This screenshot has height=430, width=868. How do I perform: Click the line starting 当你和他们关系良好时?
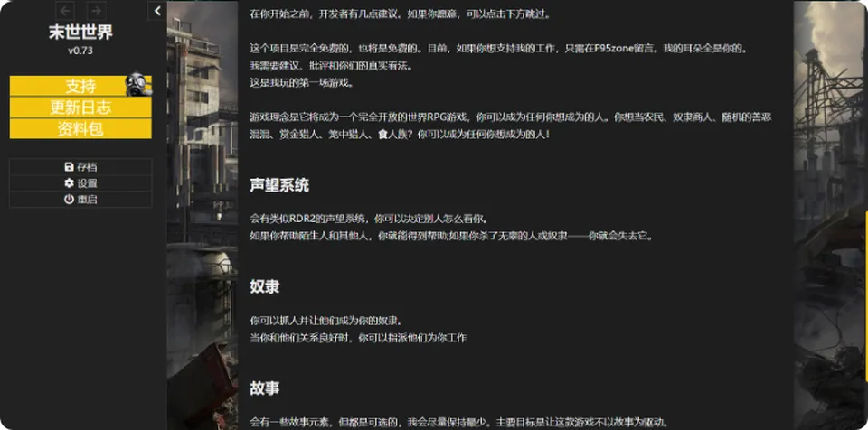click(x=358, y=338)
